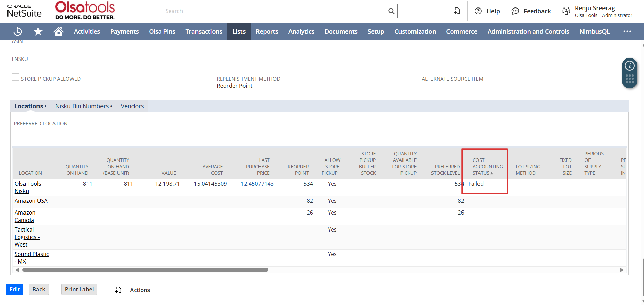Sort by Cost Accounting Status column

click(x=487, y=167)
